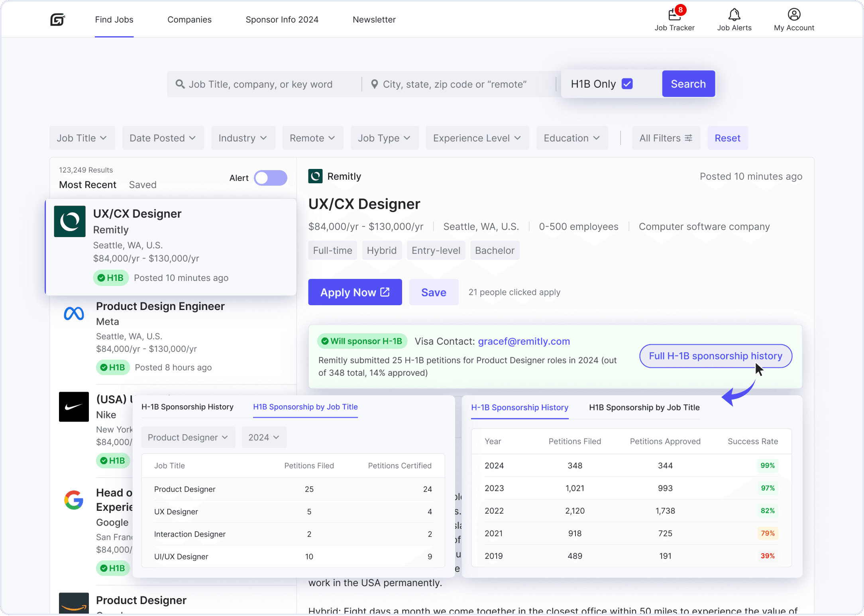
Task: Open My Account profile icon
Action: click(794, 15)
